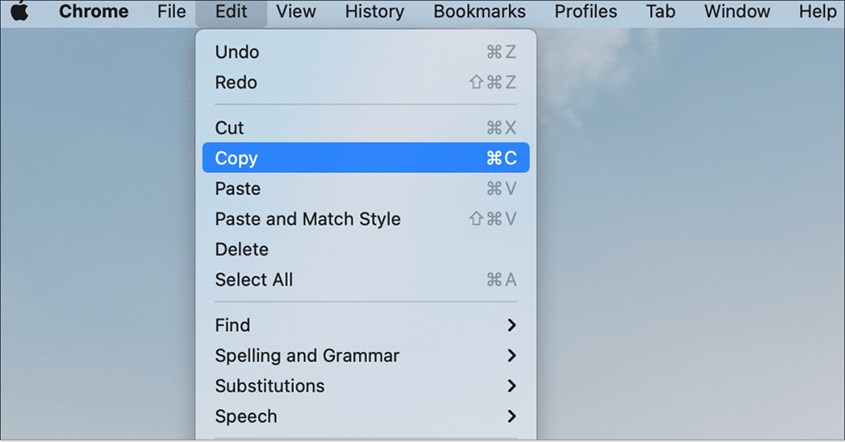845x442 pixels.
Task: Select the Delete menu entry
Action: [366, 249]
